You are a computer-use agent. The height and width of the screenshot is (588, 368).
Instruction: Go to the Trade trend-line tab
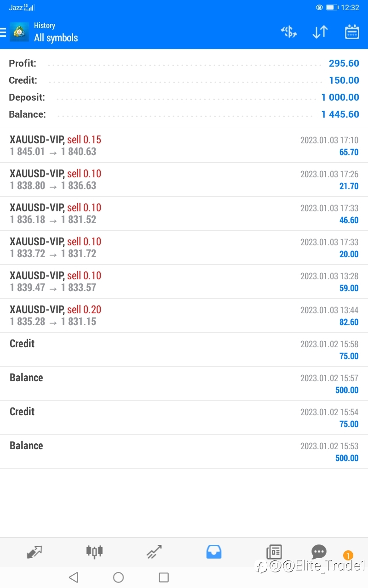coord(154,552)
